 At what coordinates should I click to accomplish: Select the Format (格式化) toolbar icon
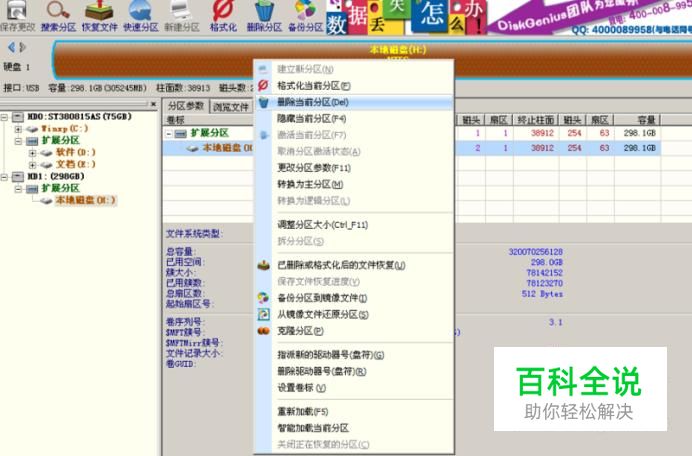point(223,16)
